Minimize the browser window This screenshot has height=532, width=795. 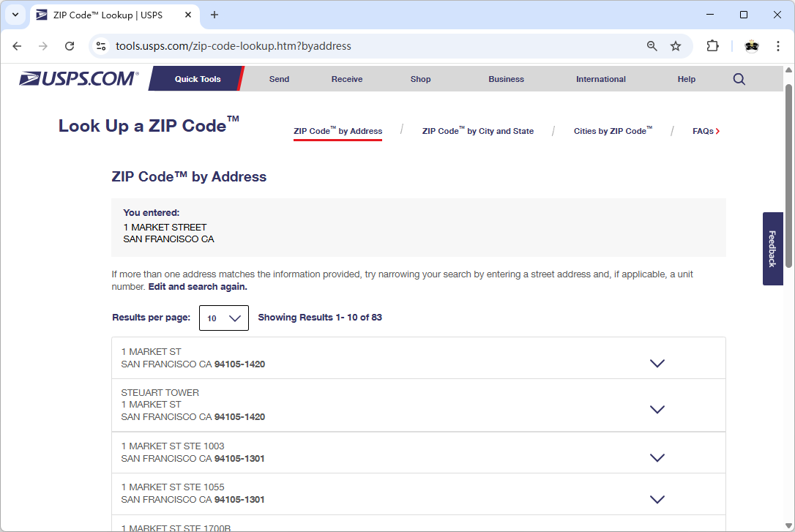pos(710,15)
